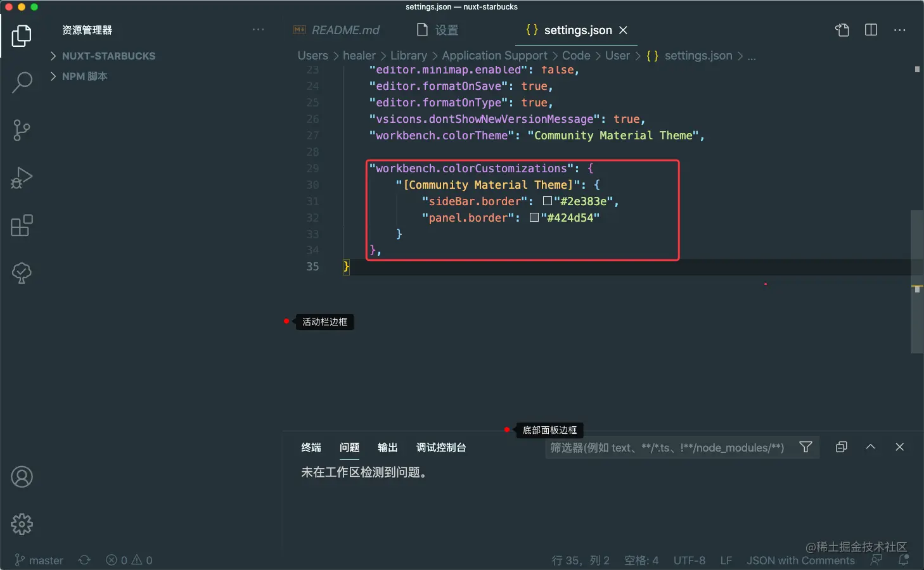Screen dimensions: 924x570
Task: Open the Extensions view
Action: [x=22, y=225]
